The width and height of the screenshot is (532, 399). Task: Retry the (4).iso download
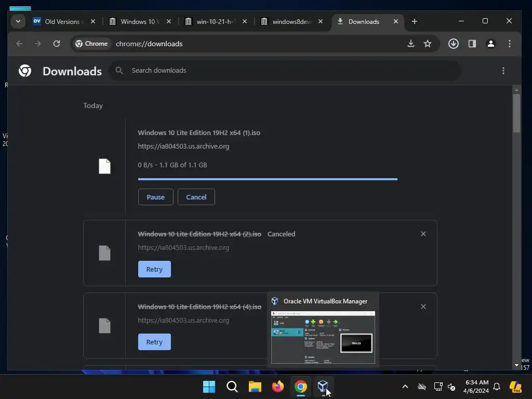coord(154,342)
